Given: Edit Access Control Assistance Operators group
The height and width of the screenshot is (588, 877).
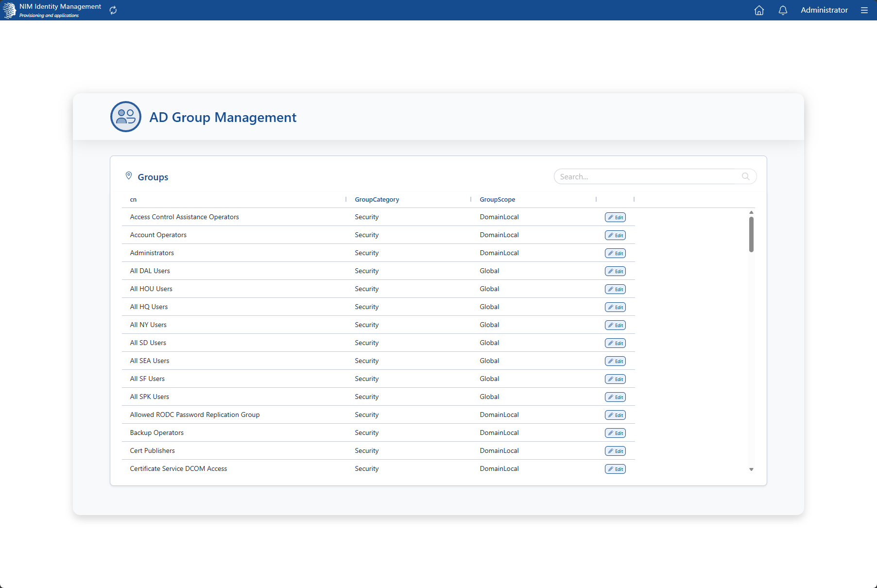Looking at the screenshot, I should point(615,217).
